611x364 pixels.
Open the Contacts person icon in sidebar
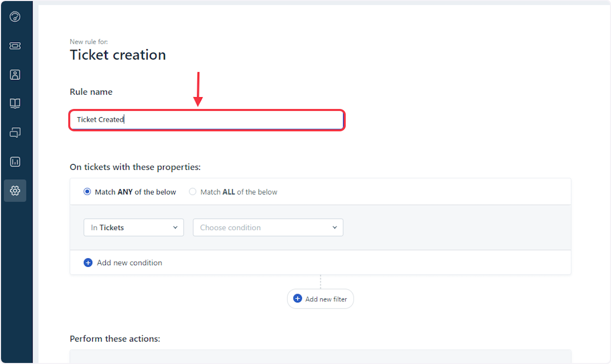coord(15,74)
